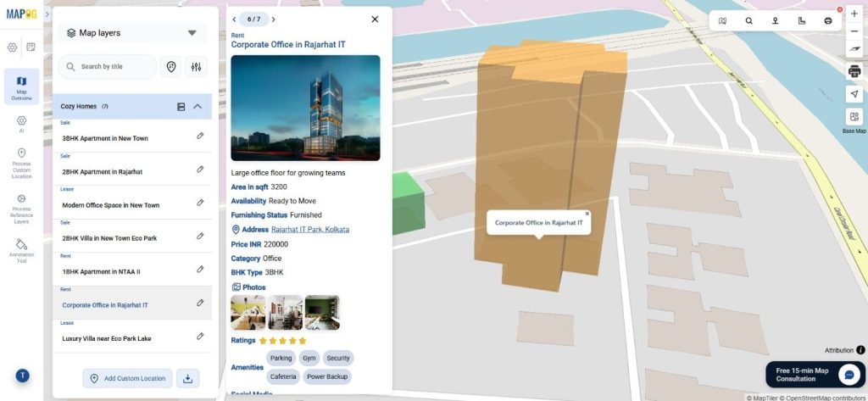Screen dimensions: 868x401
Task: Edit 3BHK Apartment in New Town
Action: tap(200, 136)
